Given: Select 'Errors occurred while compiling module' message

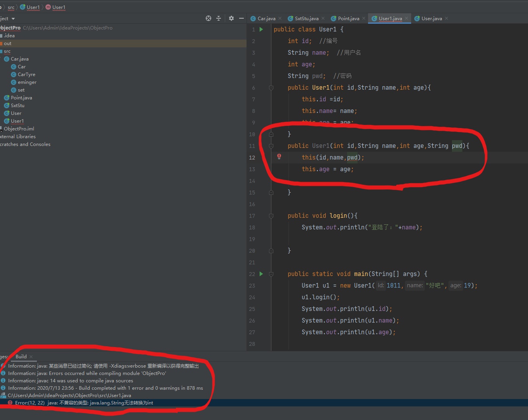Looking at the screenshot, I should pos(87,373).
